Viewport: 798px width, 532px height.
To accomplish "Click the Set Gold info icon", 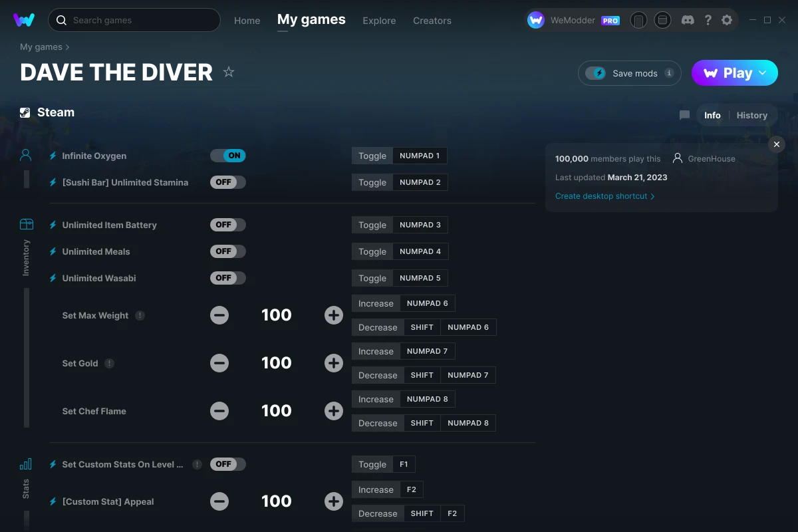I will [x=110, y=363].
